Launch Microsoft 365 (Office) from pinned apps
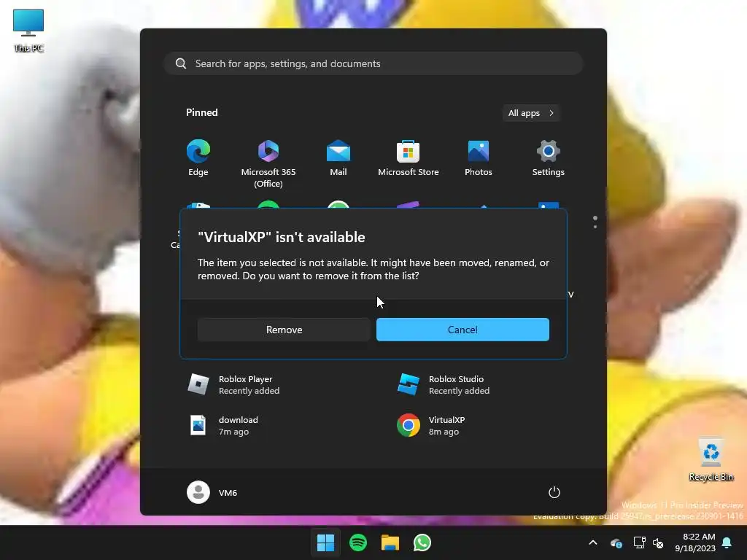The width and height of the screenshot is (747, 560). 268,163
